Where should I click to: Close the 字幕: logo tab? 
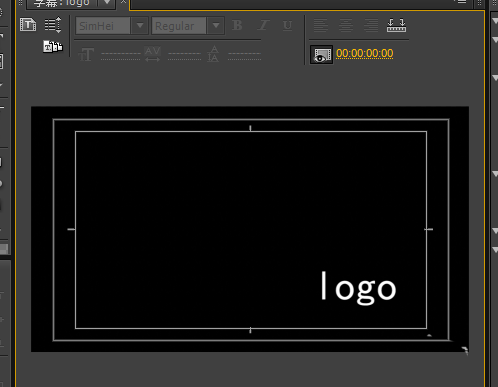tap(123, 2)
